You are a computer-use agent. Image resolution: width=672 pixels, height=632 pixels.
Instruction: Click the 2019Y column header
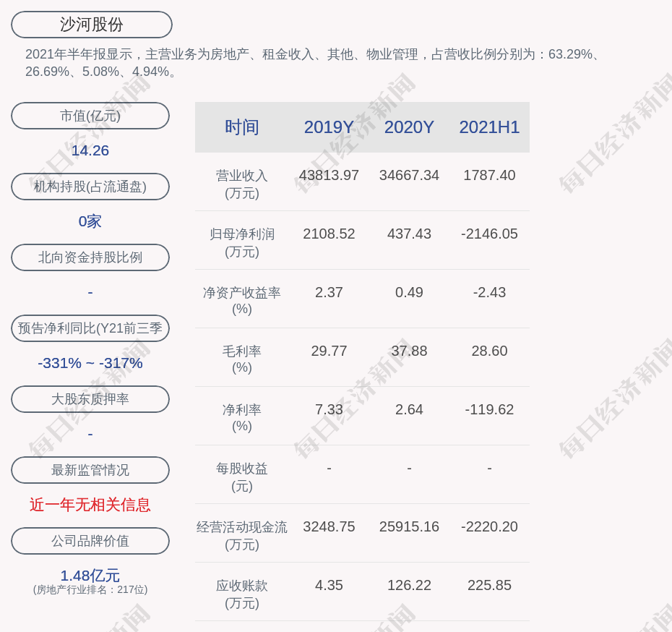coord(329,127)
